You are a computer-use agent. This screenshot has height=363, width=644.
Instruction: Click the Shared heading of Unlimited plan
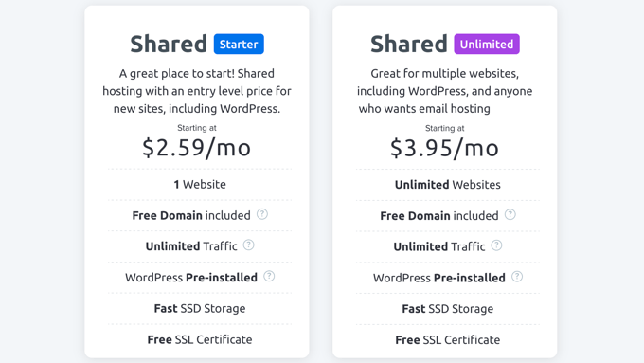pyautogui.click(x=409, y=44)
